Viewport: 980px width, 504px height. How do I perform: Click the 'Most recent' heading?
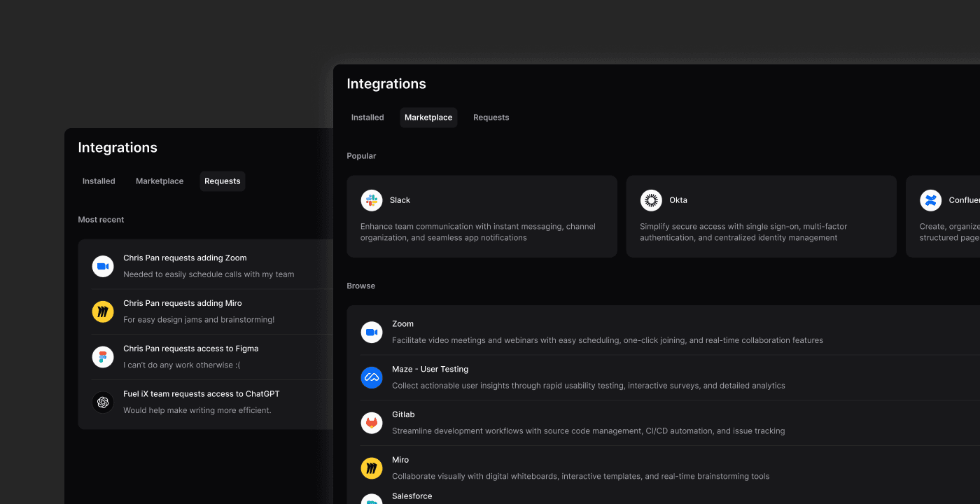pos(101,220)
